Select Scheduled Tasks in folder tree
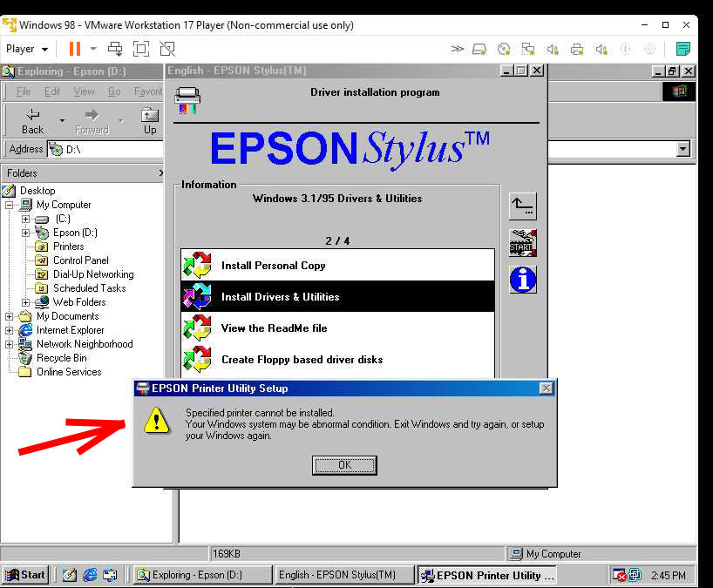Viewport: 713px width, 588px height. [89, 288]
